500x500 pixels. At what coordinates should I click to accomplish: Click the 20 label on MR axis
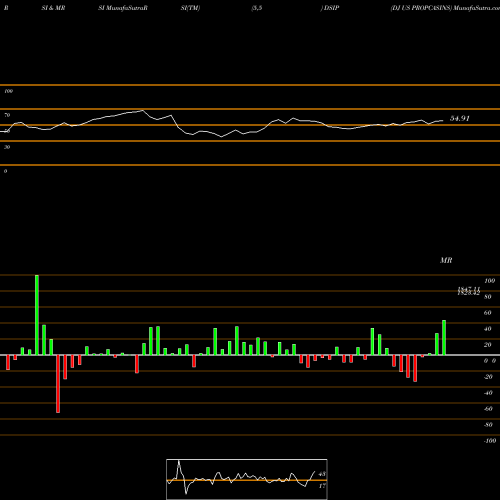click(488, 345)
